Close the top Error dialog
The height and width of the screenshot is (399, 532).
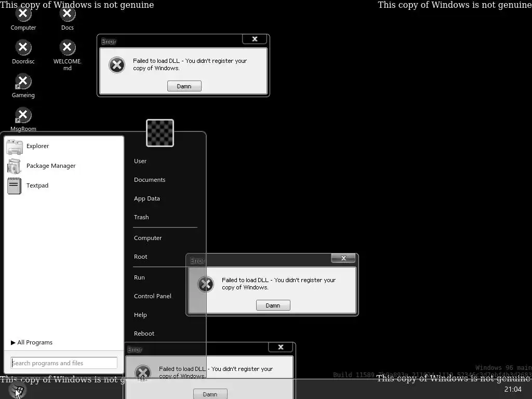pyautogui.click(x=255, y=39)
